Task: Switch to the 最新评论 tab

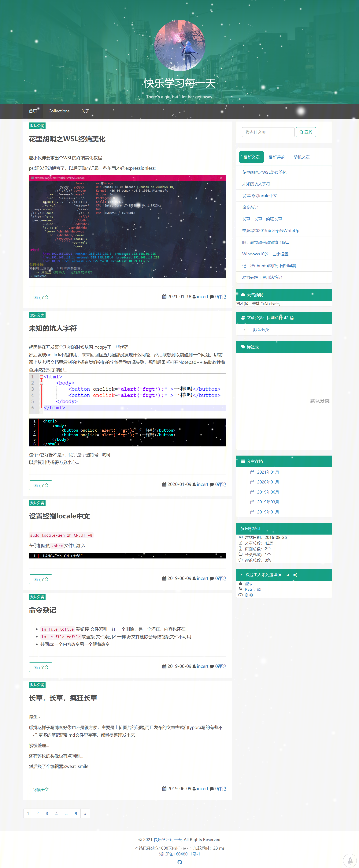Action: pyautogui.click(x=276, y=157)
